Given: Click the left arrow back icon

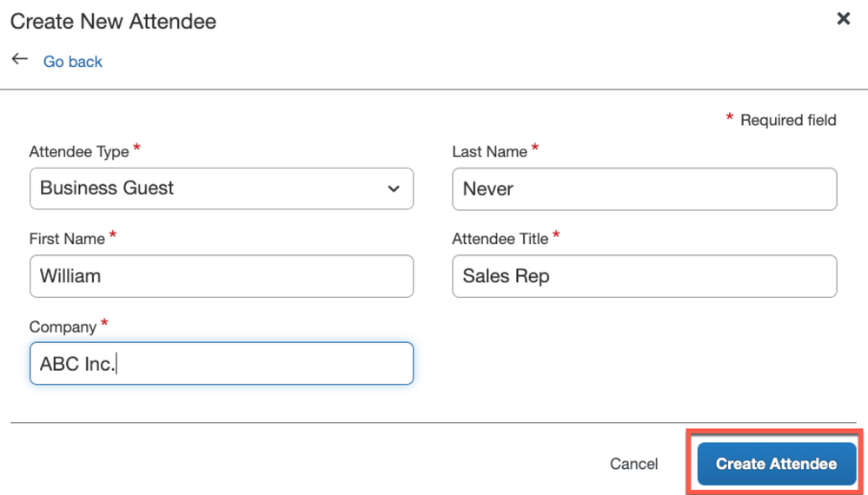Looking at the screenshot, I should [20, 59].
